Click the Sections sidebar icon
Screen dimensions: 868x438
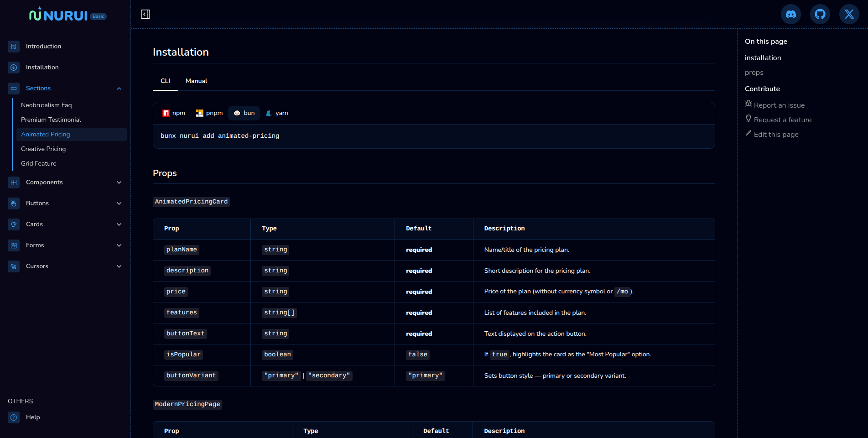click(14, 89)
